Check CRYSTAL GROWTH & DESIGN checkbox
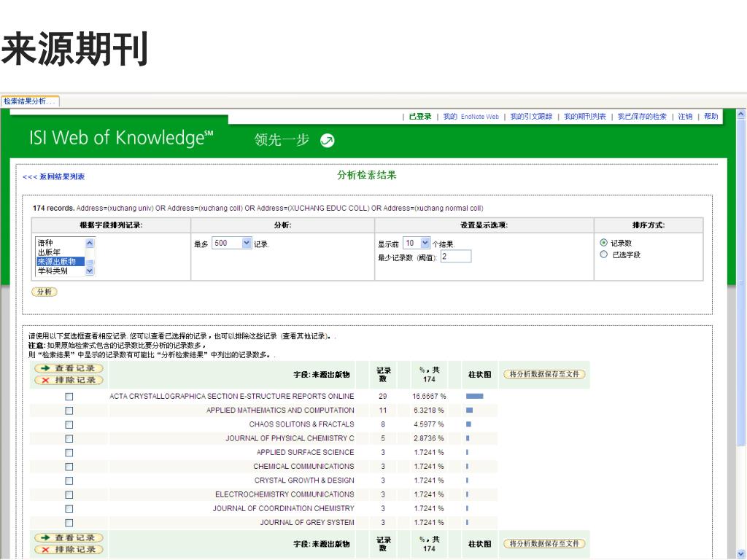The image size is (747, 560). 69,481
